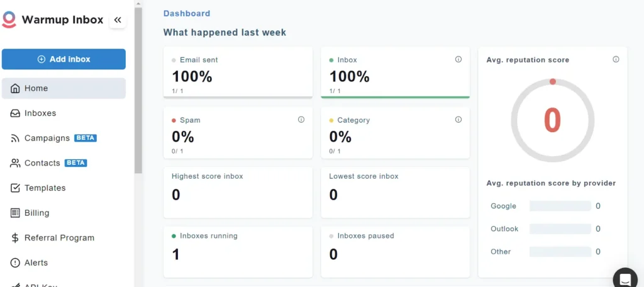Screen dimensions: 644x287
Task: Click the Add inbox button
Action: [x=64, y=59]
